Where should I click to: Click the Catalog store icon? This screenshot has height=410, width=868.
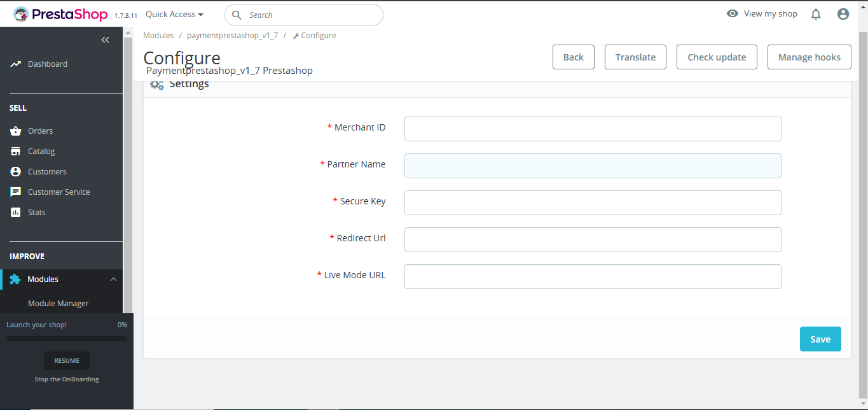pos(16,152)
